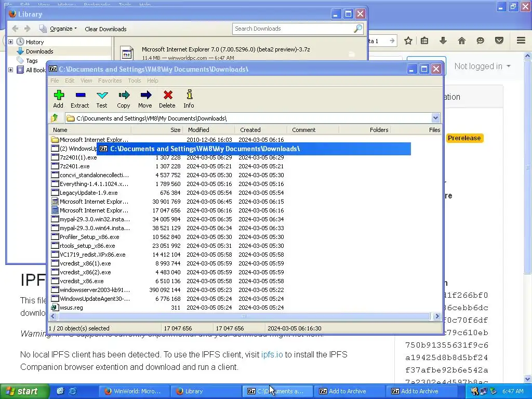532x399 pixels.
Task: Click the Microsoft Internet Explorer folder icon
Action: tap(55, 139)
